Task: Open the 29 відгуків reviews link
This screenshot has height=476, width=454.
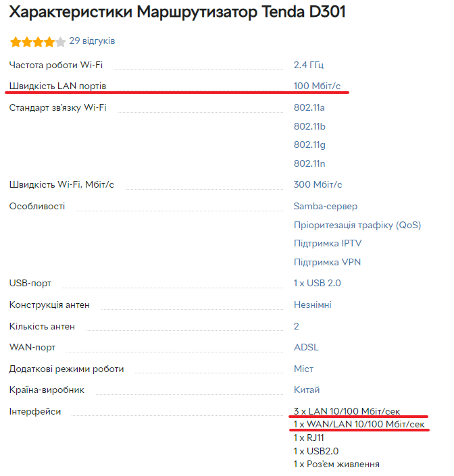Action: (92, 41)
